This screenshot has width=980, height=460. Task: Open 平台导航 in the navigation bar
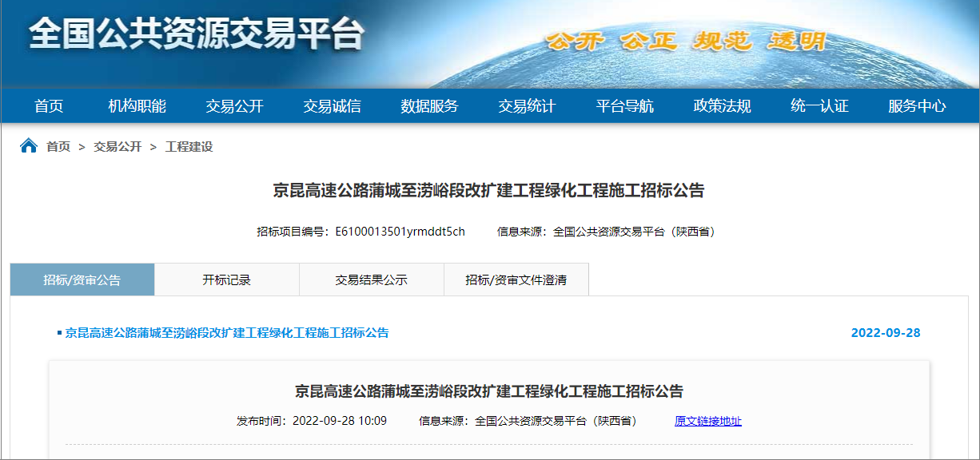click(624, 106)
